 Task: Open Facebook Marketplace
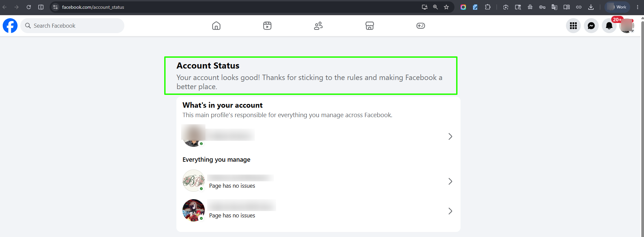pyautogui.click(x=370, y=26)
